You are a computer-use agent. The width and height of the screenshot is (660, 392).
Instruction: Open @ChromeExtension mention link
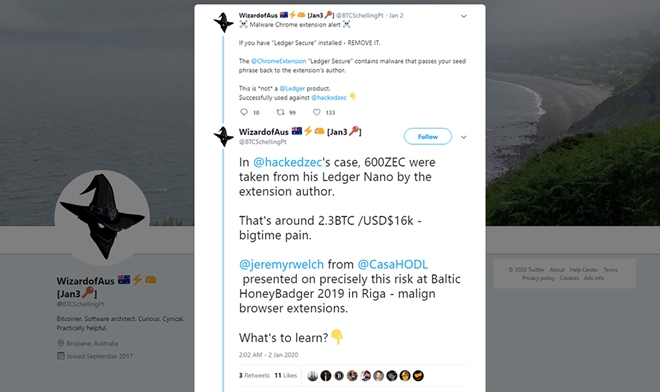[278, 61]
